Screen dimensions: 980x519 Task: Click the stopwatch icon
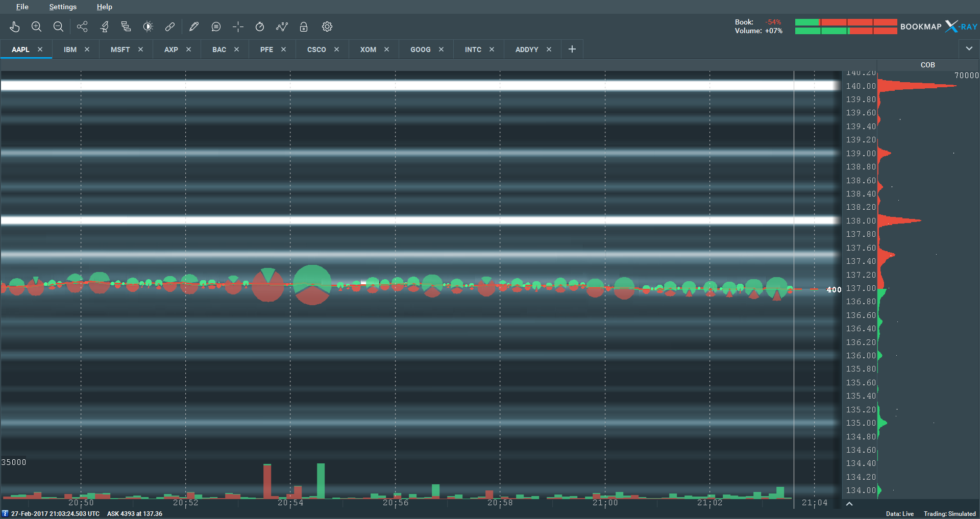pos(260,27)
